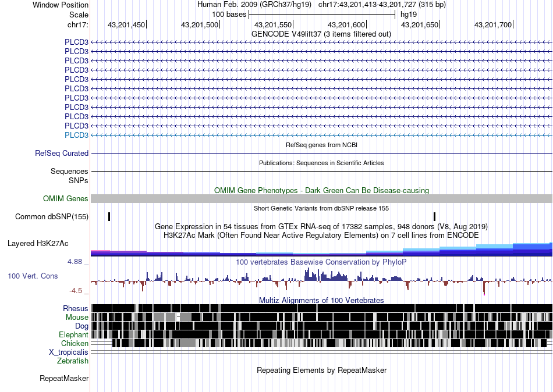Click the light-blue PLCD3 transcript label
Viewport: 553px width, 392px height.
tap(76, 135)
